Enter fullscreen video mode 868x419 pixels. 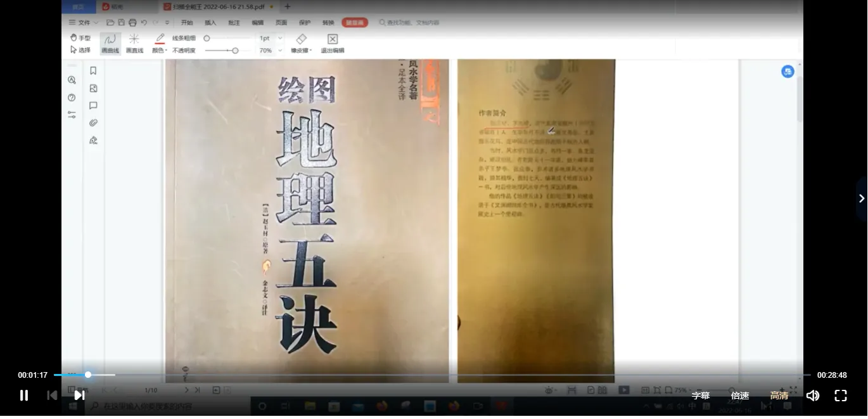point(840,396)
